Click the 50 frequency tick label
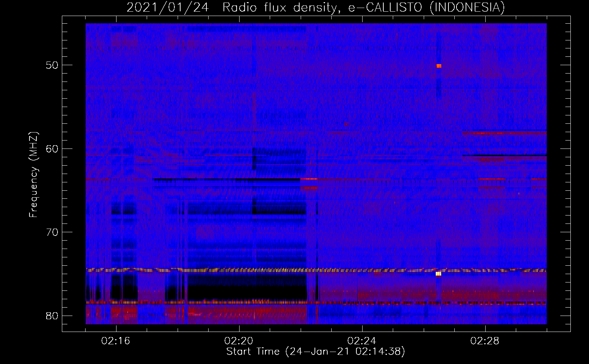This screenshot has width=589, height=364. (x=52, y=65)
